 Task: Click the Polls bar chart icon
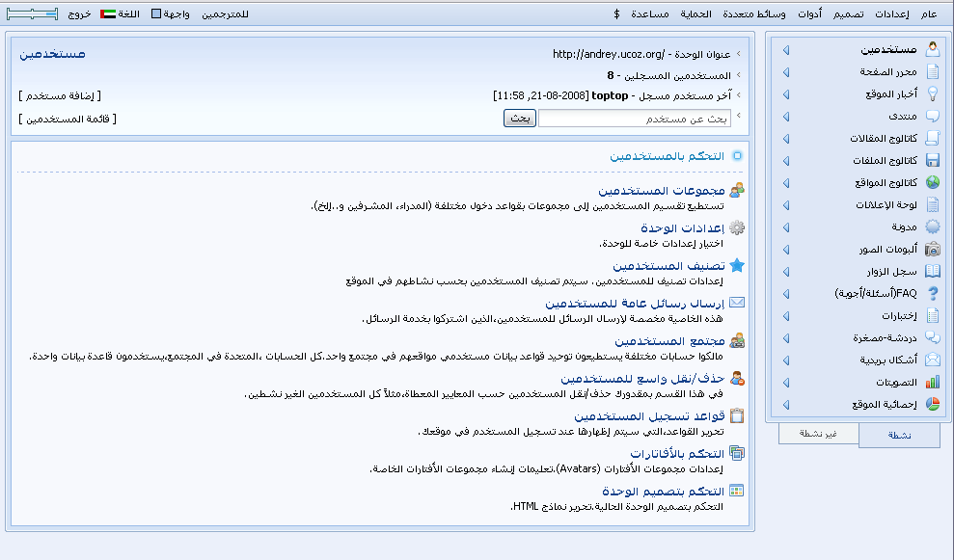[x=932, y=382]
